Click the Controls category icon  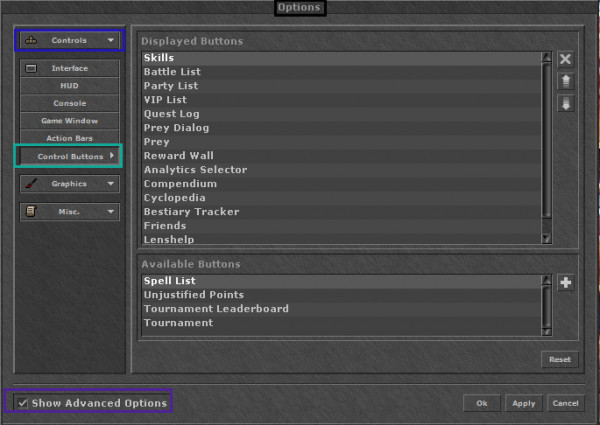click(31, 40)
